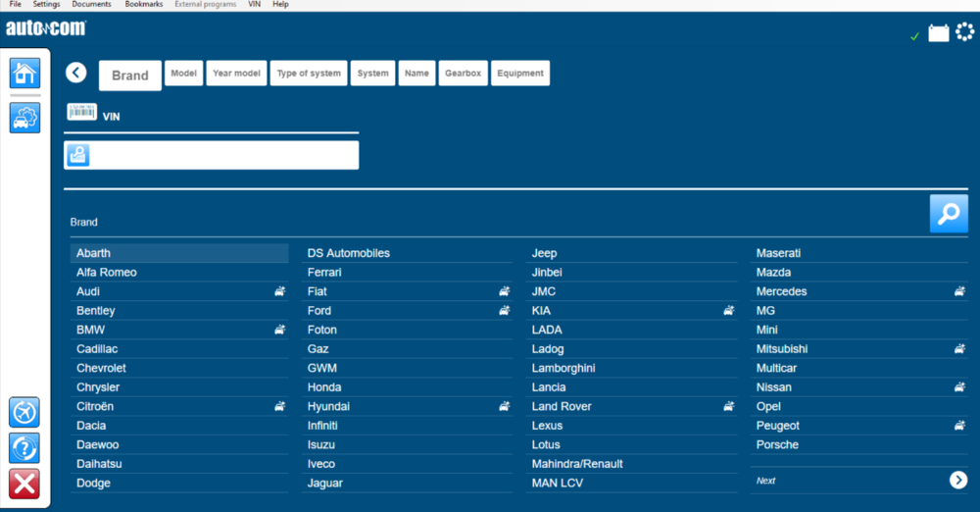Select Dacia brand

tap(179, 426)
